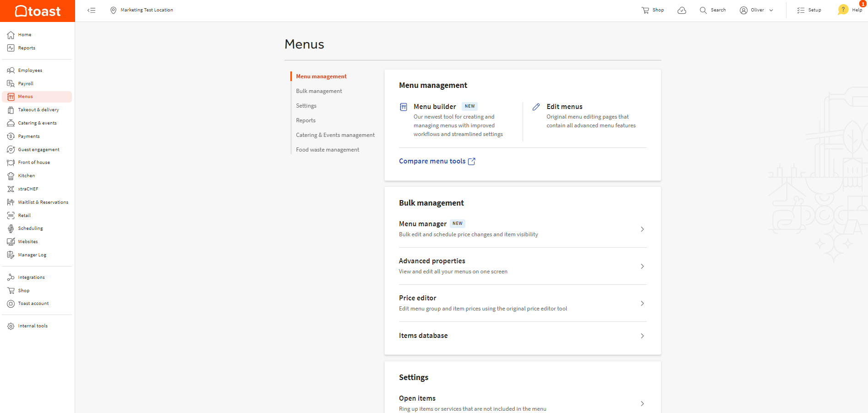Expand Advanced properties row chevron
The height and width of the screenshot is (413, 868).
point(642,266)
